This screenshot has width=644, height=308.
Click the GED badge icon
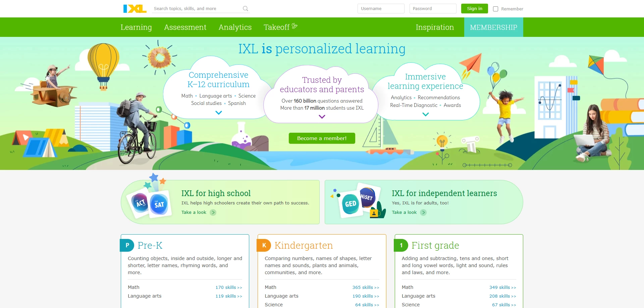tap(350, 203)
